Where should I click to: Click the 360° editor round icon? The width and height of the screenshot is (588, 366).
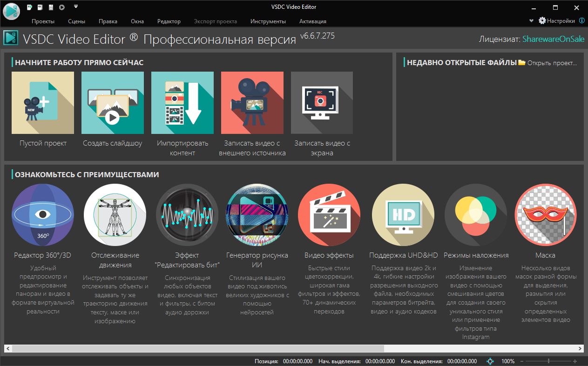(x=43, y=215)
